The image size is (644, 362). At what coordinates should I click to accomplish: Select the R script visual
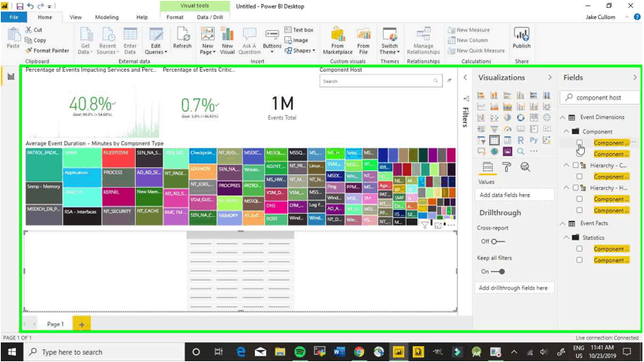pos(520,140)
